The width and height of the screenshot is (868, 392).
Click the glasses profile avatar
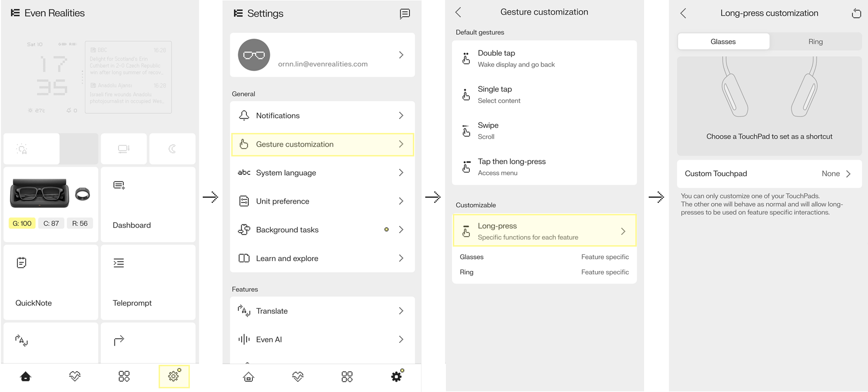point(254,55)
